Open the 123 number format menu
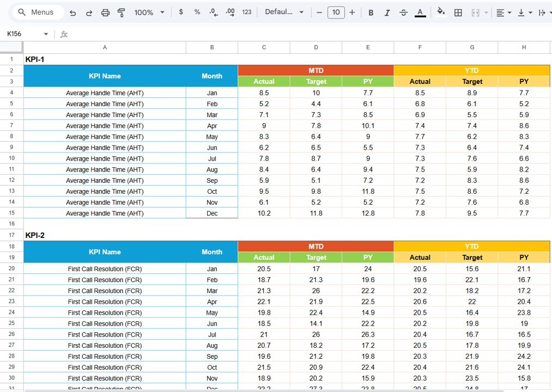Screen dimensions: 552x392 point(246,12)
